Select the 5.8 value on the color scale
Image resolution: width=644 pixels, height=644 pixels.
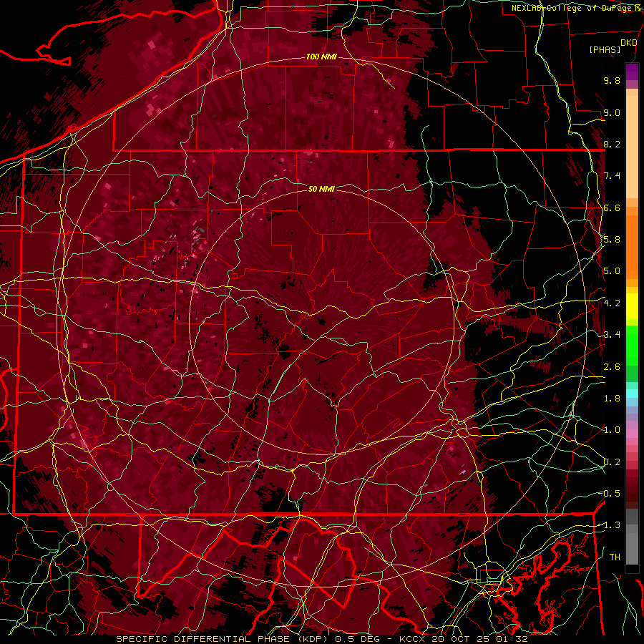click(612, 240)
